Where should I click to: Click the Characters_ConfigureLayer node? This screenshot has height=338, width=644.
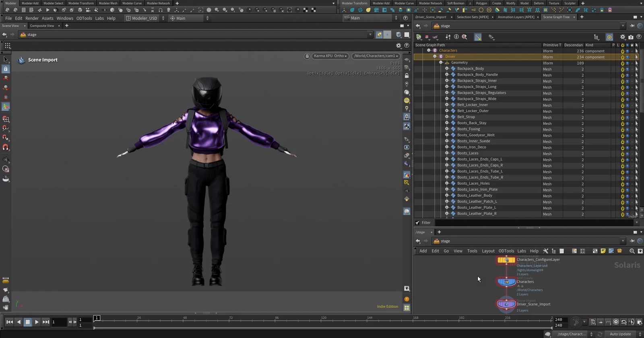coord(506,260)
